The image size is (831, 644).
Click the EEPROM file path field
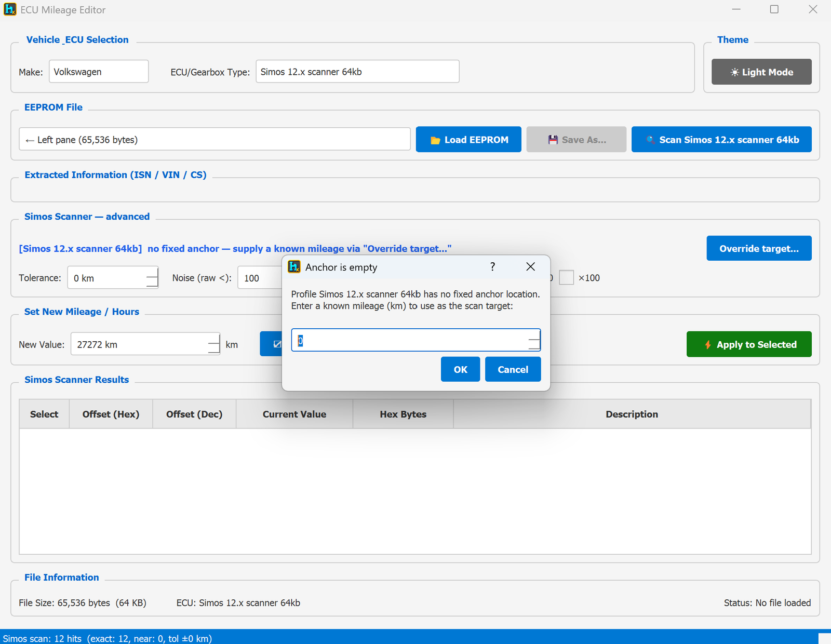tap(215, 139)
